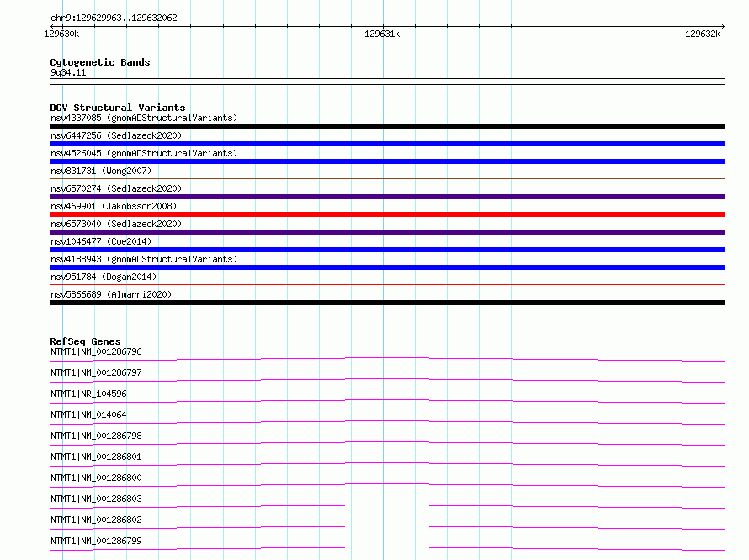The height and width of the screenshot is (560, 749).
Task: Select the blue bar under nsv4526045
Action: point(387,161)
